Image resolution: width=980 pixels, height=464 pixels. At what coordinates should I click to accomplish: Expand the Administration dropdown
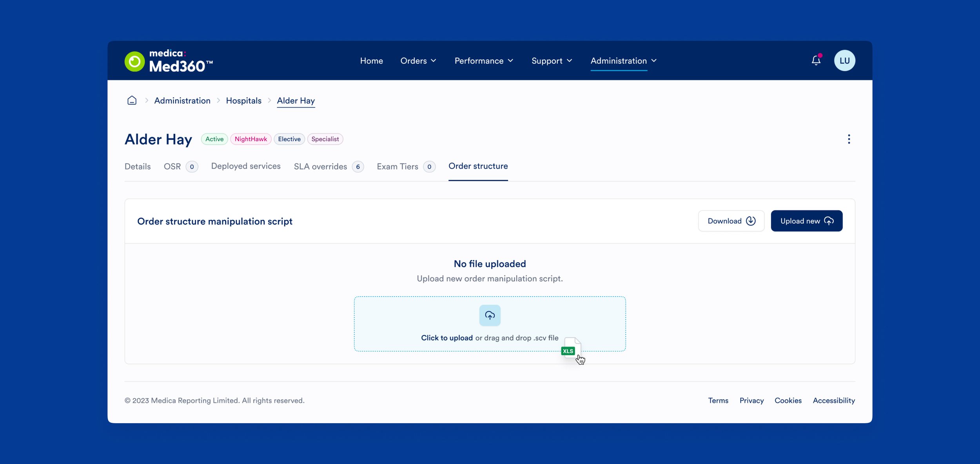[x=623, y=61]
